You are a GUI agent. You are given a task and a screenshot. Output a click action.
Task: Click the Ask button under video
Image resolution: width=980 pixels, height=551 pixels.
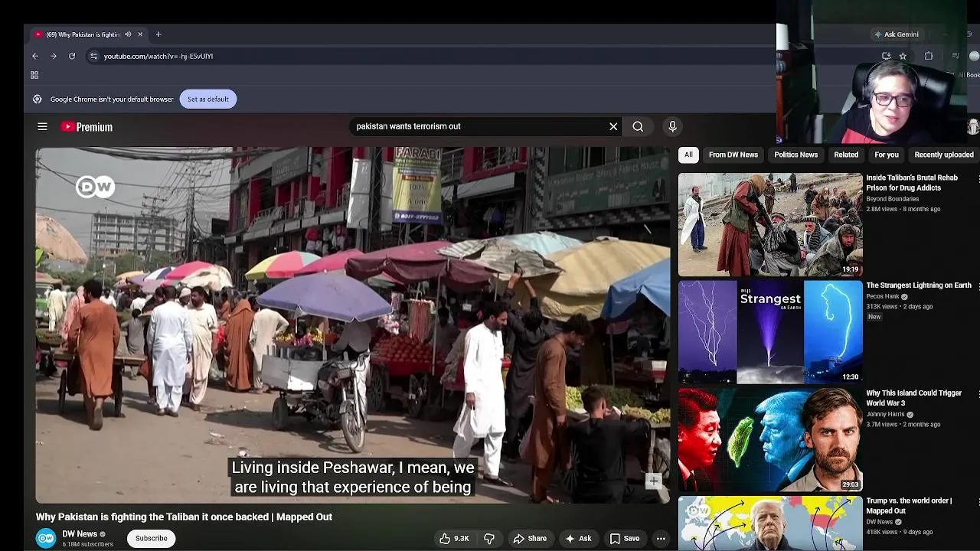pyautogui.click(x=578, y=539)
